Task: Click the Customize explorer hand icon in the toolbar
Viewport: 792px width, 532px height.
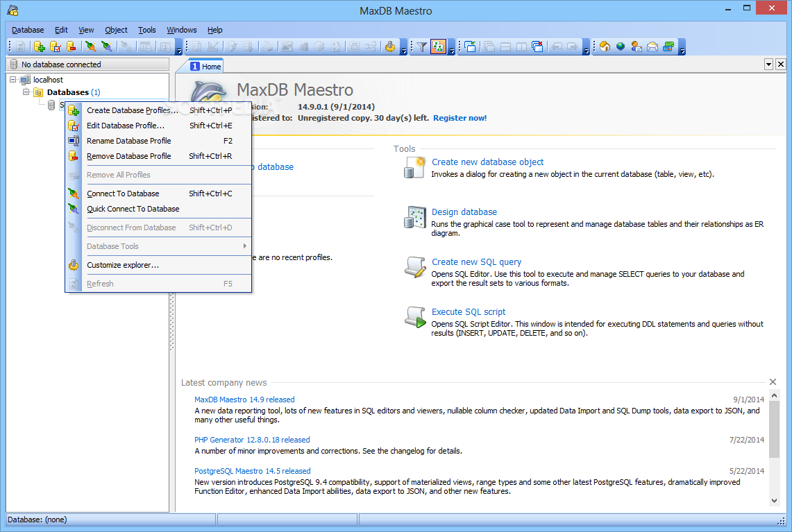Action: [390, 47]
